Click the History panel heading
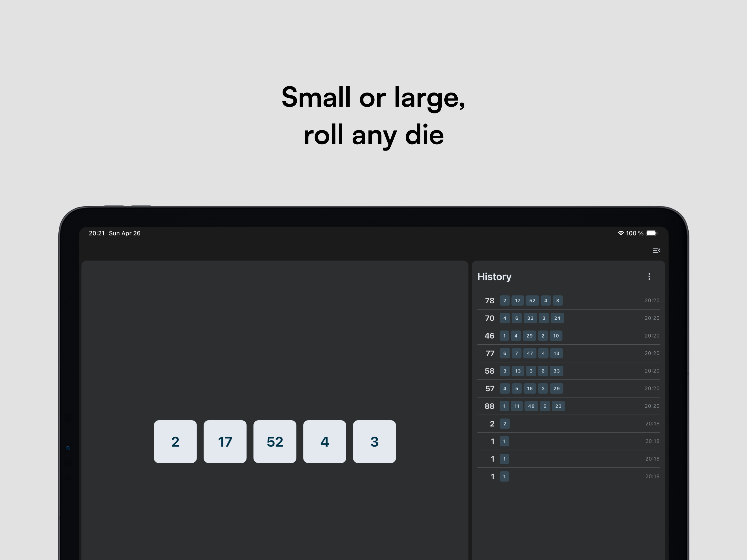This screenshot has width=747, height=560. [494, 277]
